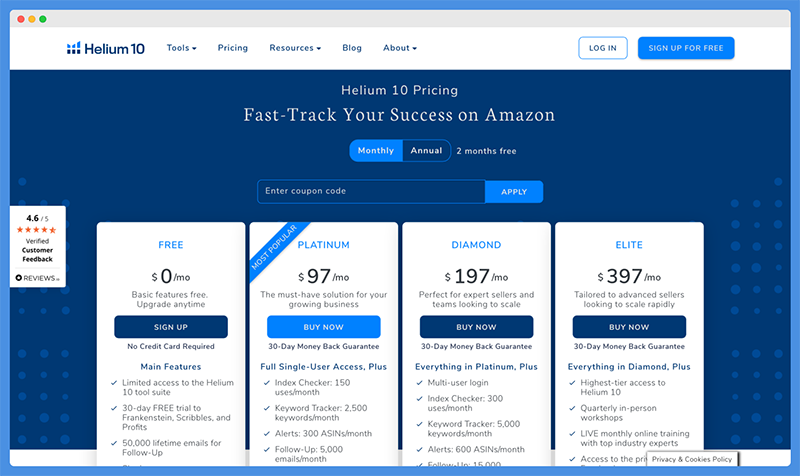800x476 pixels.
Task: Apply the coupon code
Action: [514, 192]
